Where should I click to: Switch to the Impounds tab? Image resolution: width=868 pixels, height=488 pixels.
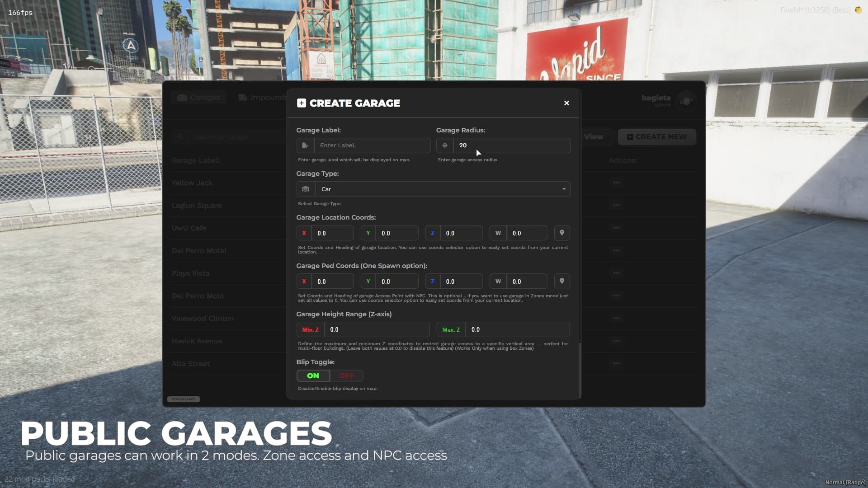point(262,98)
